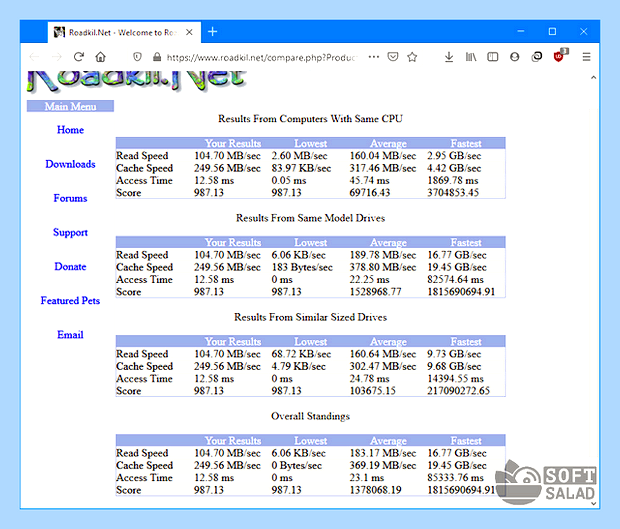620x529 pixels.
Task: Minimize the browser window
Action: [x=521, y=31]
